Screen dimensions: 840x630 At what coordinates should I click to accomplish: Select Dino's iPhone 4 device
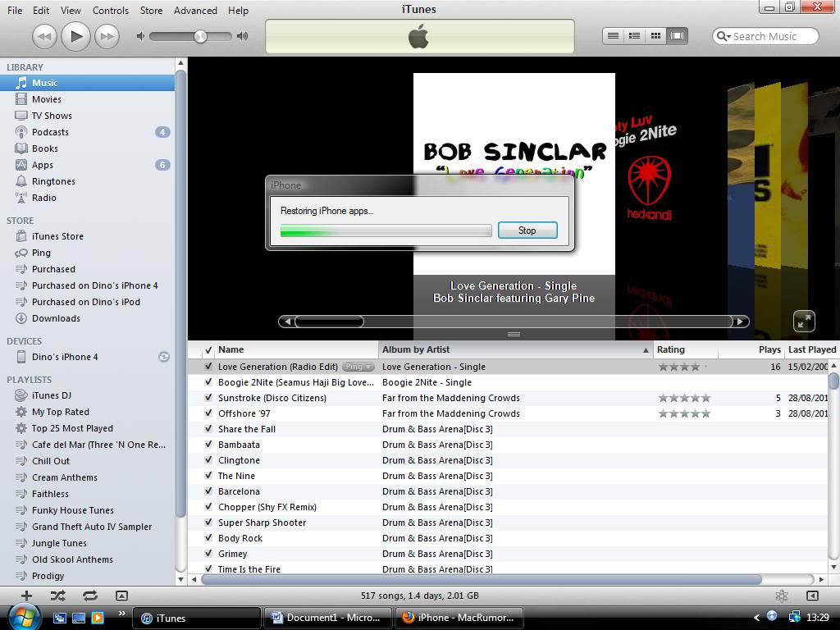coord(87,357)
